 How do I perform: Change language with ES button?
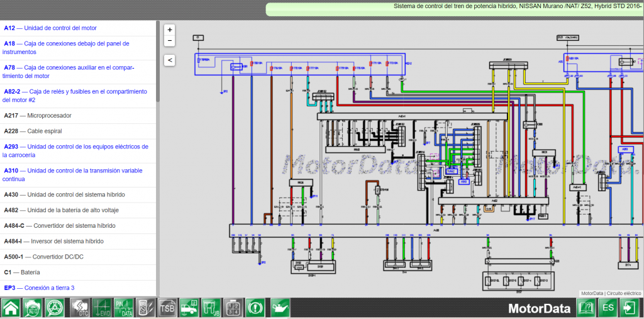point(608,308)
